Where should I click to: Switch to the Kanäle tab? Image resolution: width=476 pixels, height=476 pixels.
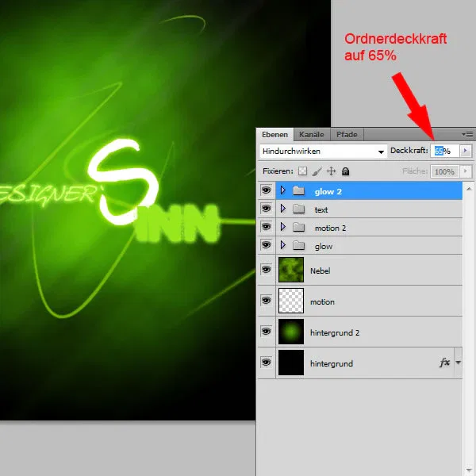pos(312,135)
